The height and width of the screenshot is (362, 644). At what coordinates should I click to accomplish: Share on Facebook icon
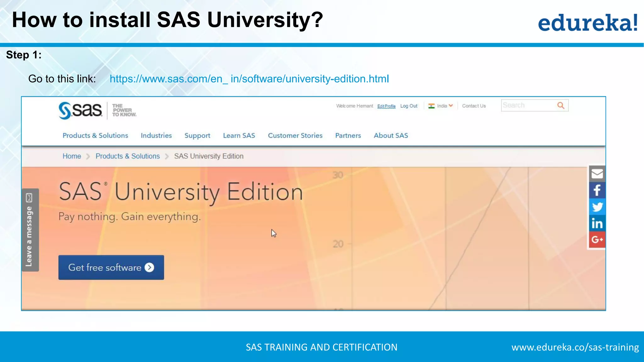pos(597,190)
